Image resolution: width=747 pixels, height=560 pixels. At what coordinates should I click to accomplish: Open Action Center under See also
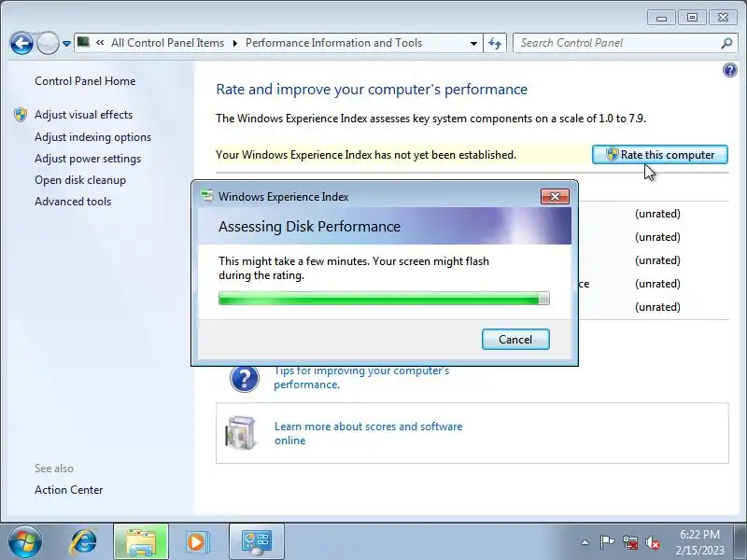tap(68, 490)
